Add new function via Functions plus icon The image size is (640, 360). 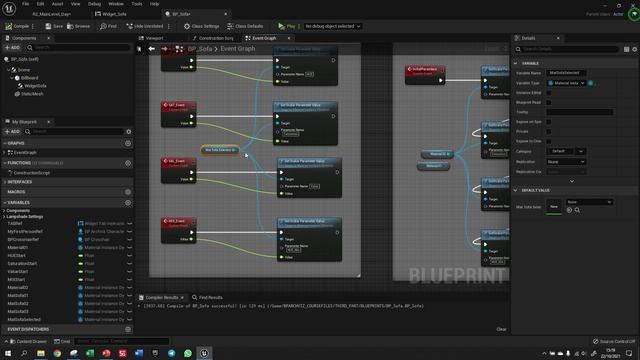pos(128,163)
